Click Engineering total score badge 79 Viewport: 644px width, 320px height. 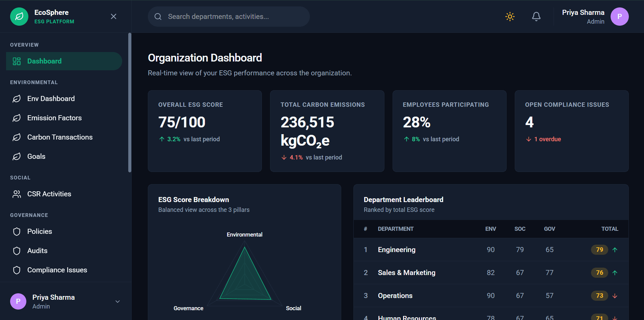[x=599, y=250]
